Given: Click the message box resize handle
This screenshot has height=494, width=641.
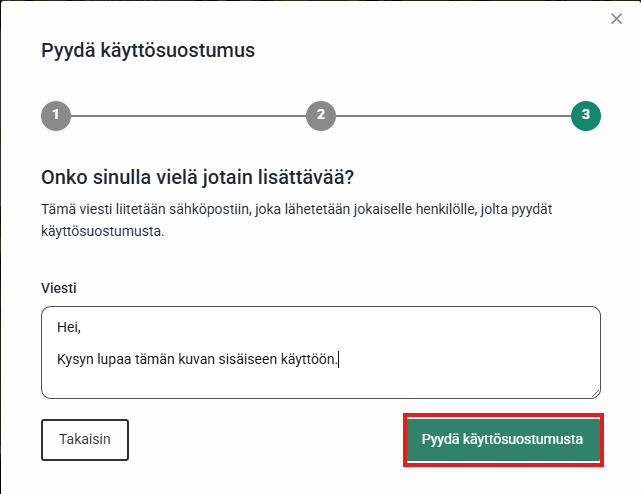Looking at the screenshot, I should point(595,393).
